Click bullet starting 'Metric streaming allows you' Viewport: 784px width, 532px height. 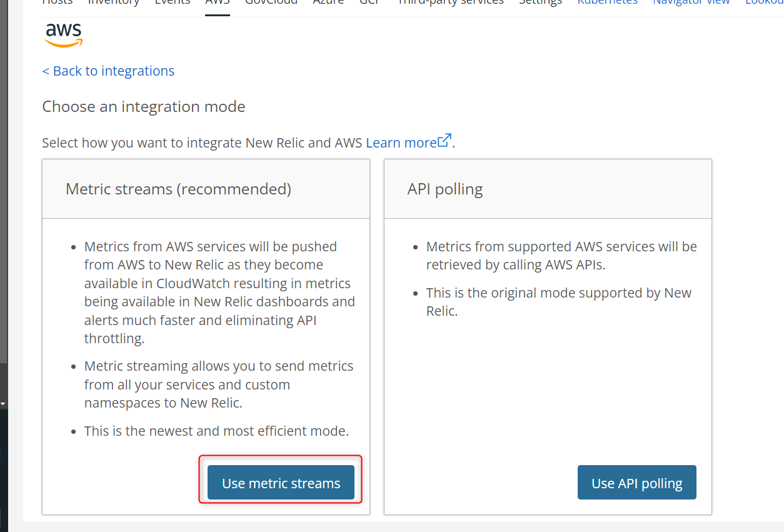pyautogui.click(x=219, y=384)
